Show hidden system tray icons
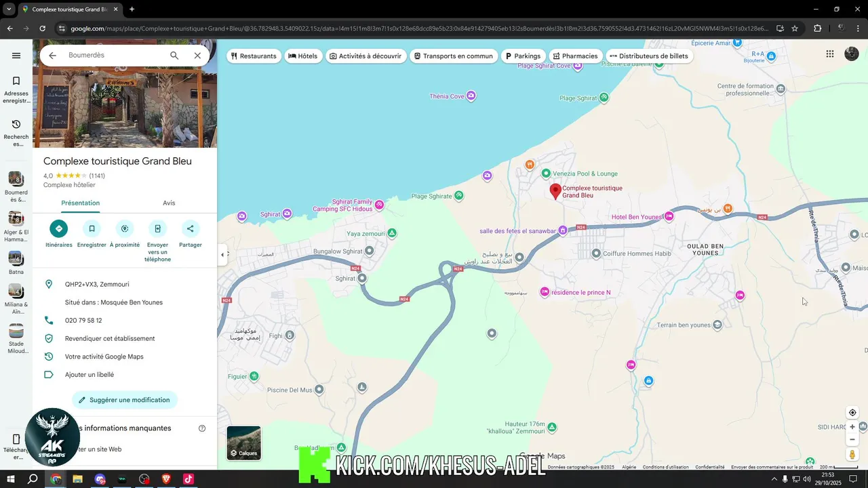Screen dimensions: 868x488 click(774, 479)
